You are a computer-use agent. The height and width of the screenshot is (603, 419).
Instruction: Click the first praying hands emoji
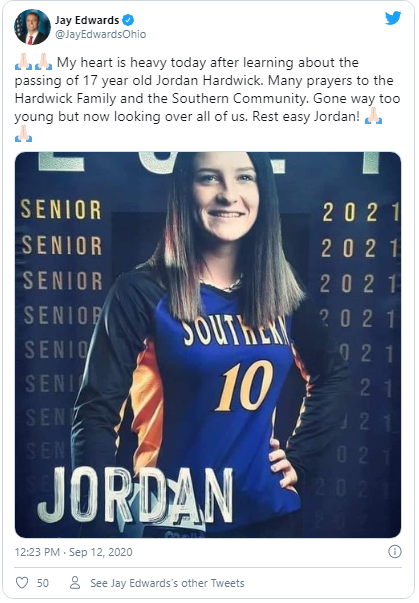[x=23, y=62]
